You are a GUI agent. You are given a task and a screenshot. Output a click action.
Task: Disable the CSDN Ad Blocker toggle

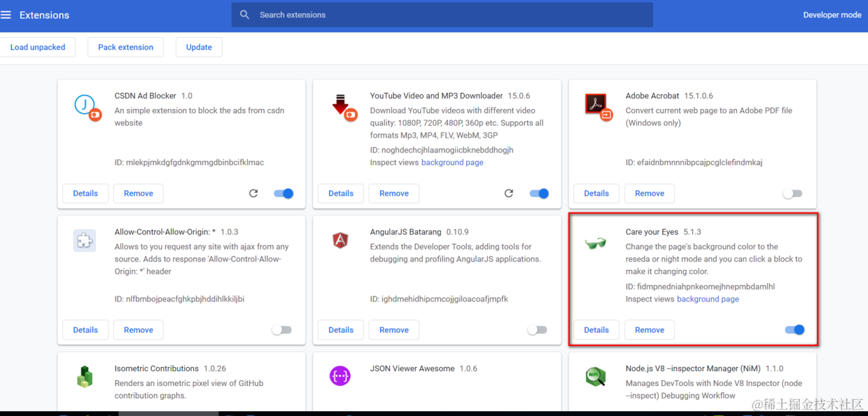[283, 194]
